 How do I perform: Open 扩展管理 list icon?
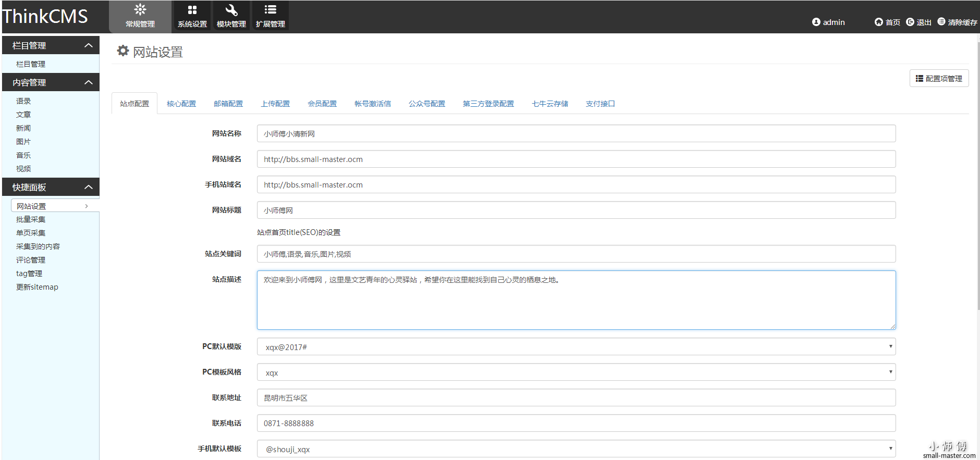click(x=271, y=9)
